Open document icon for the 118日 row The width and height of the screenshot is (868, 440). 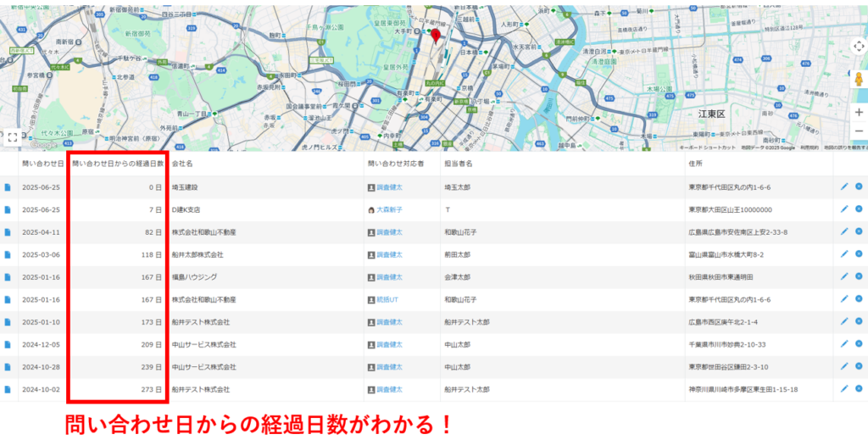point(8,254)
